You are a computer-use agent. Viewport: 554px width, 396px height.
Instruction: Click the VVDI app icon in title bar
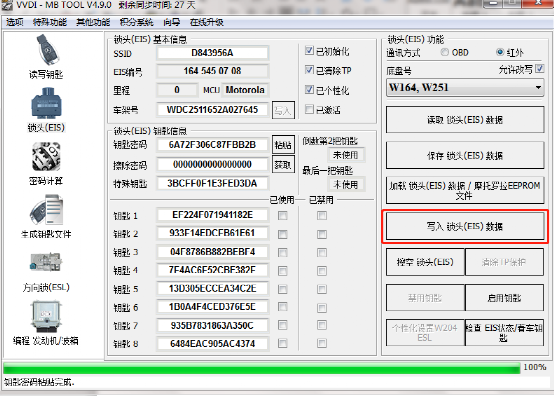(6, 5)
